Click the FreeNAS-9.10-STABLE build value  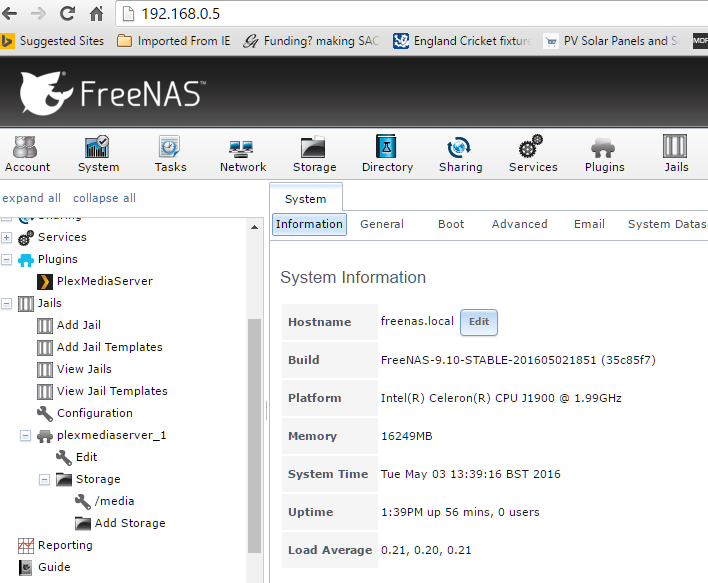tap(518, 360)
